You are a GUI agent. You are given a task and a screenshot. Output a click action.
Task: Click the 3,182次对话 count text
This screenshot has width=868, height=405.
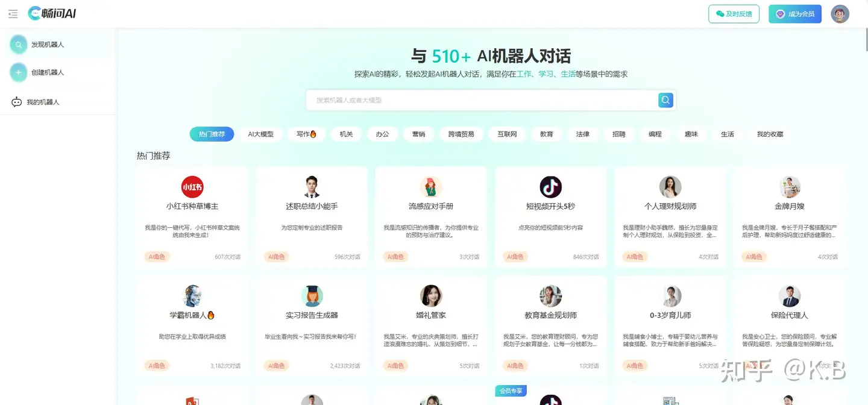click(225, 366)
